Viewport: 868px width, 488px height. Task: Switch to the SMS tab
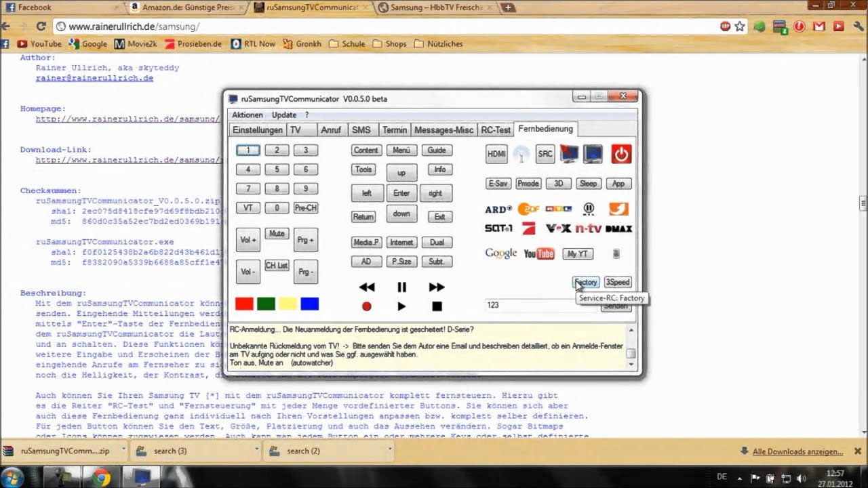(361, 130)
